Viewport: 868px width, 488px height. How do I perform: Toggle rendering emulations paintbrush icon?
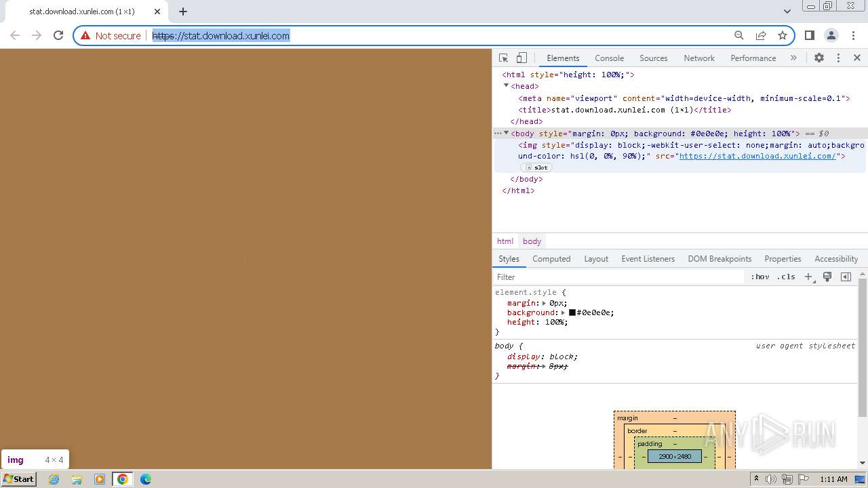tap(827, 277)
